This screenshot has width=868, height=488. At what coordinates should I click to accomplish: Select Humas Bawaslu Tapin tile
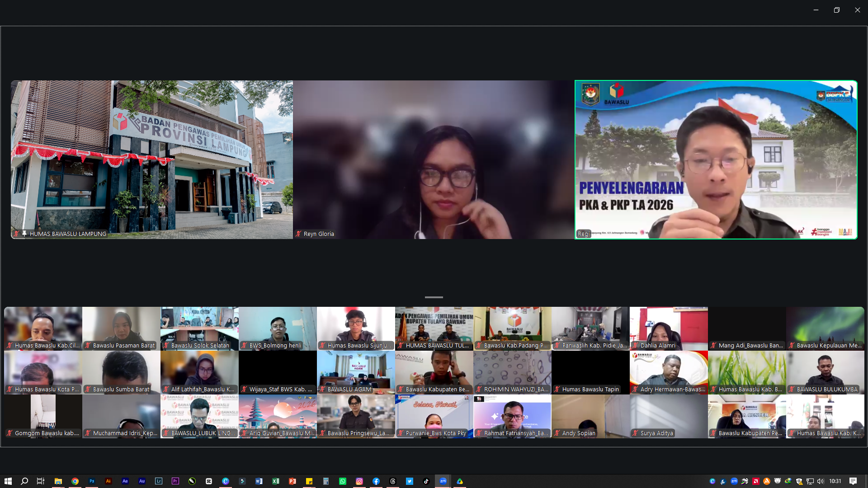[590, 372]
